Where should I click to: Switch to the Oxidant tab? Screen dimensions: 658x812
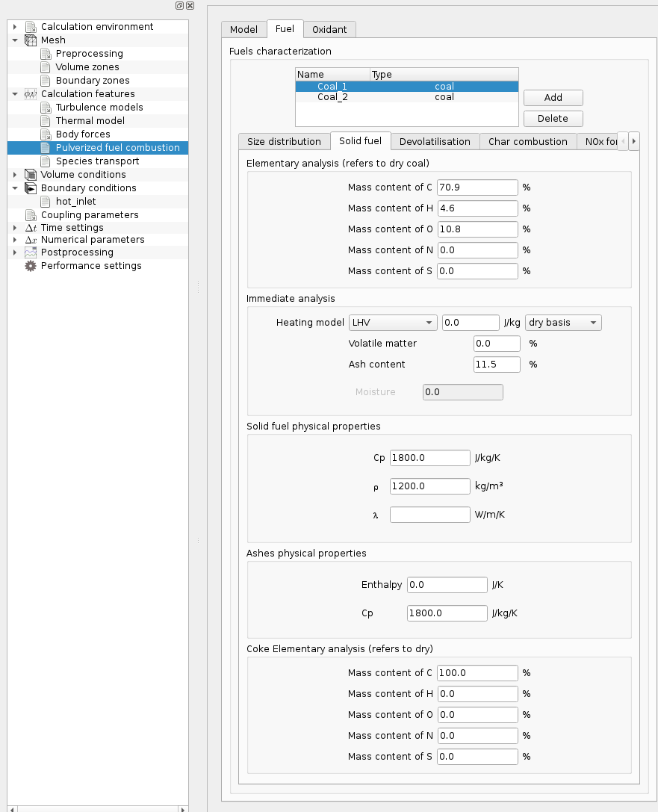click(x=329, y=30)
